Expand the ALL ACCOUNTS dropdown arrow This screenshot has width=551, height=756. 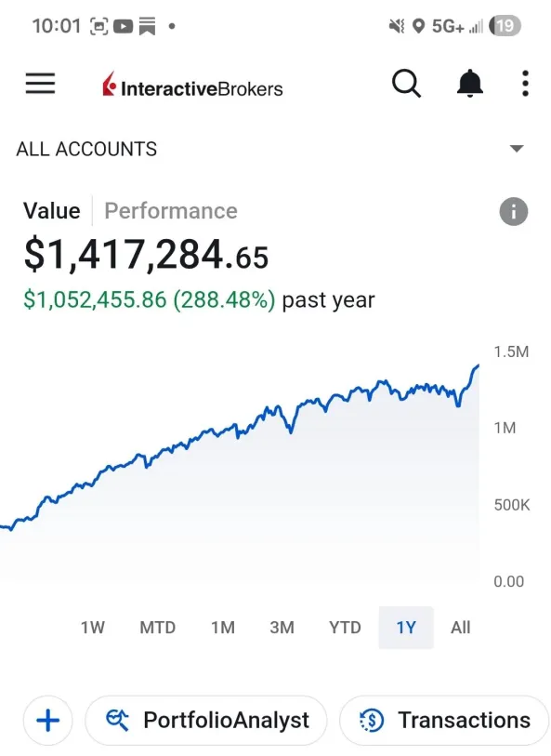[517, 149]
